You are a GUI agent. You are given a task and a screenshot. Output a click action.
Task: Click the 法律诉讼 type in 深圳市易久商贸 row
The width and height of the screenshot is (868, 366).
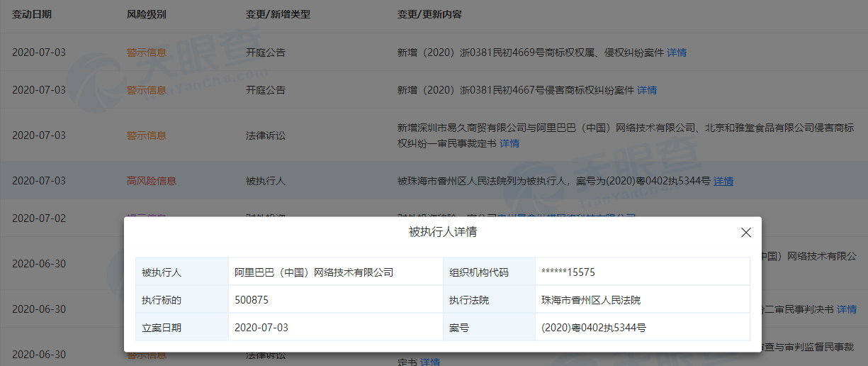(x=266, y=135)
